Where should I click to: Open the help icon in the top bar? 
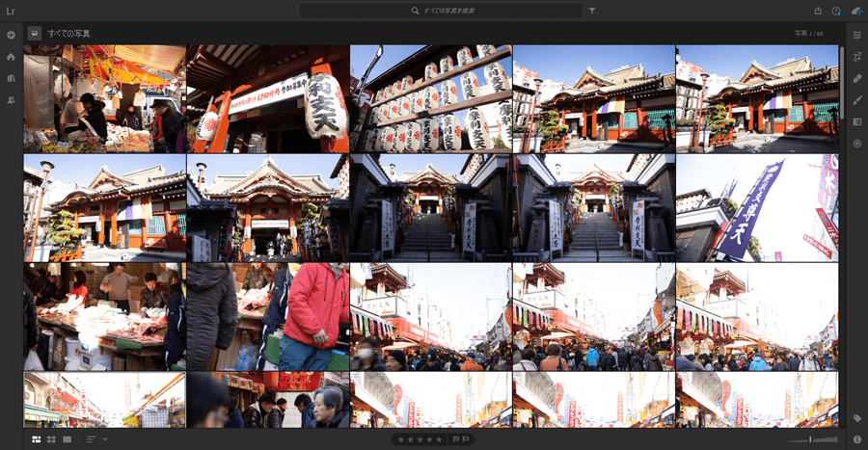click(x=836, y=11)
